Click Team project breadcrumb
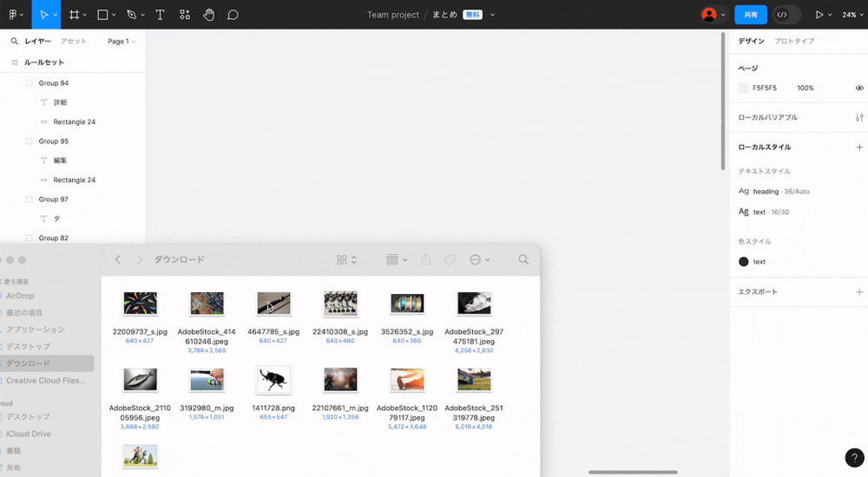868x477 pixels. pyautogui.click(x=393, y=15)
